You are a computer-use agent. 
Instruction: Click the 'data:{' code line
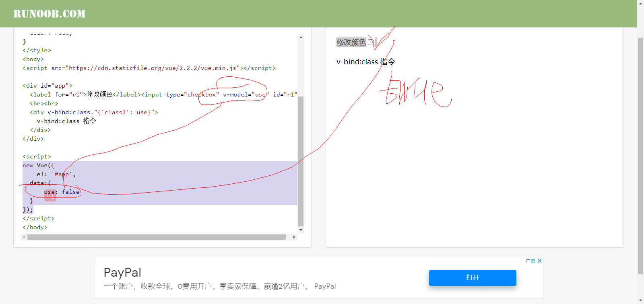[x=40, y=183]
